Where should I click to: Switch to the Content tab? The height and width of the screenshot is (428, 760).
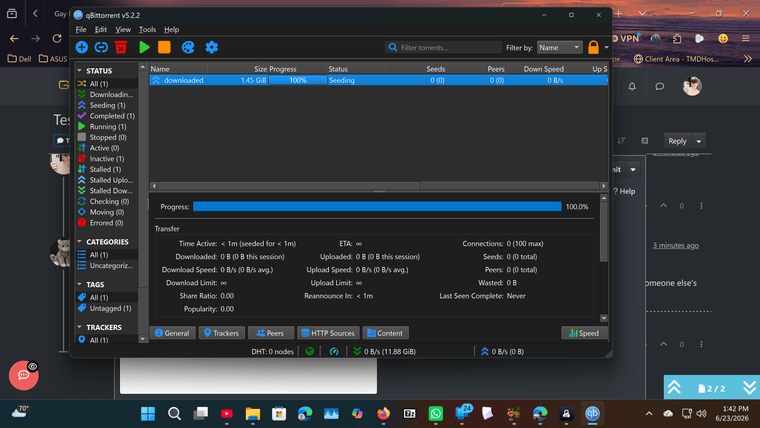(385, 333)
